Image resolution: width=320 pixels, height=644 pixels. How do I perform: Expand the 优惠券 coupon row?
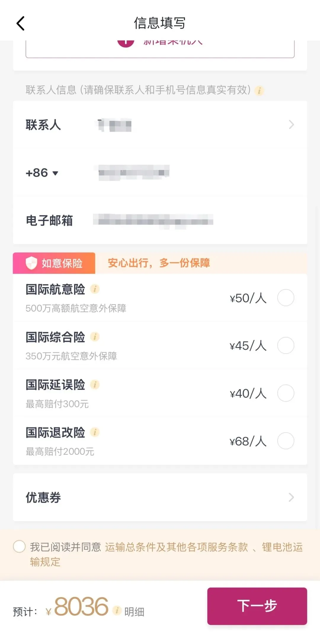(160, 497)
